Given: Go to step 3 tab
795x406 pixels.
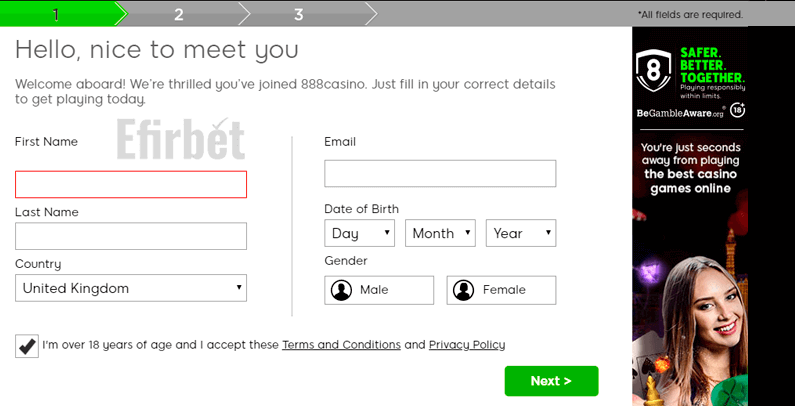Looking at the screenshot, I should coord(298,14).
